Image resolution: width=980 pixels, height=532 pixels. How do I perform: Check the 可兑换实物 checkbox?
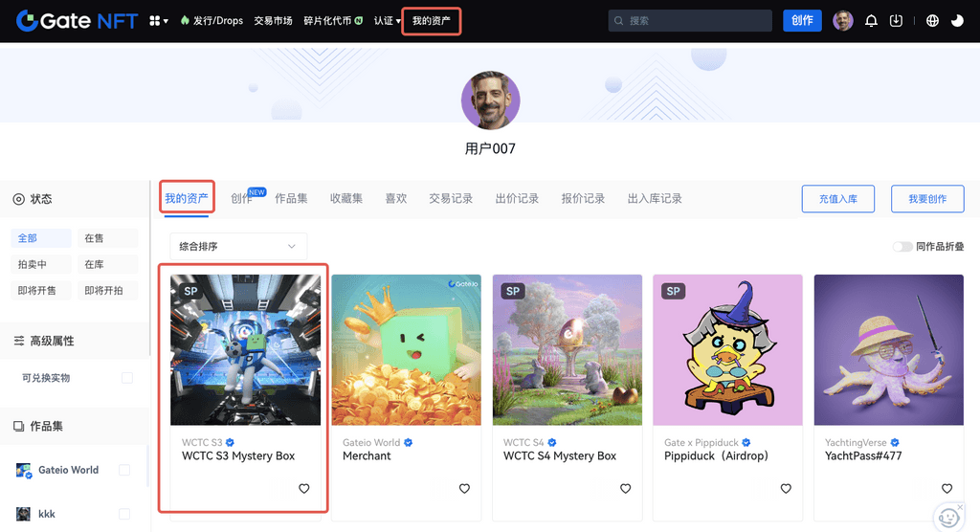point(127,378)
